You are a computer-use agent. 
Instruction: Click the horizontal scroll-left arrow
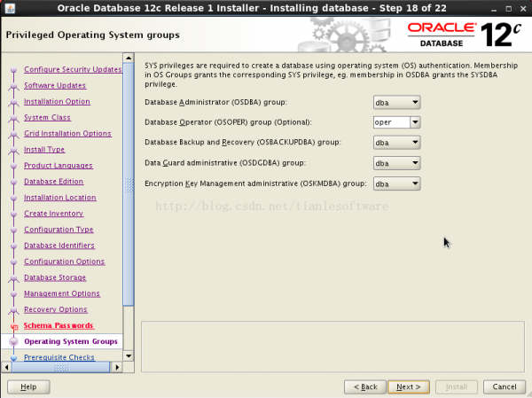click(6, 367)
